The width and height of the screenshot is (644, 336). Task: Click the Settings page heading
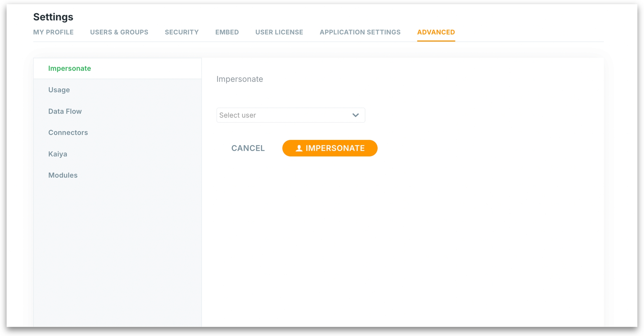point(53,17)
